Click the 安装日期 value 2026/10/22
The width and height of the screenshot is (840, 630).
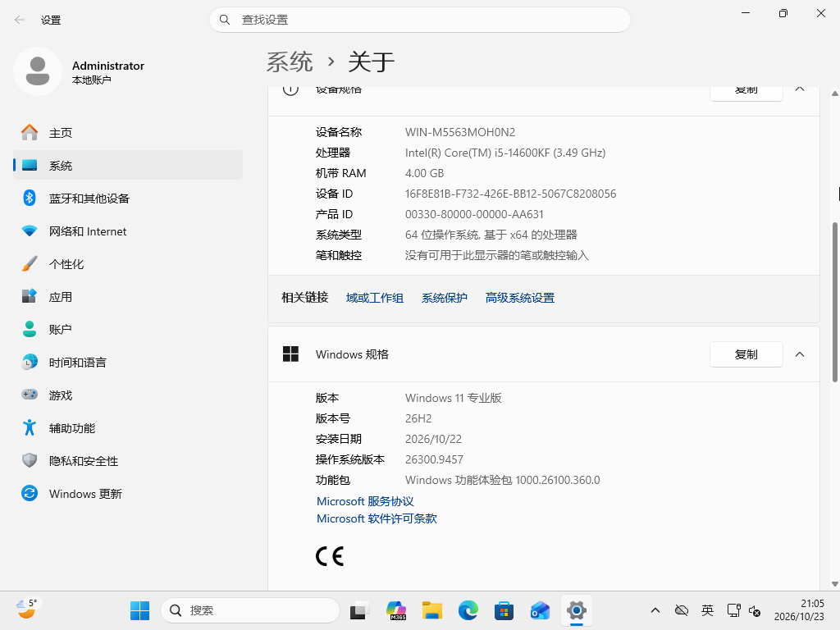coord(433,440)
